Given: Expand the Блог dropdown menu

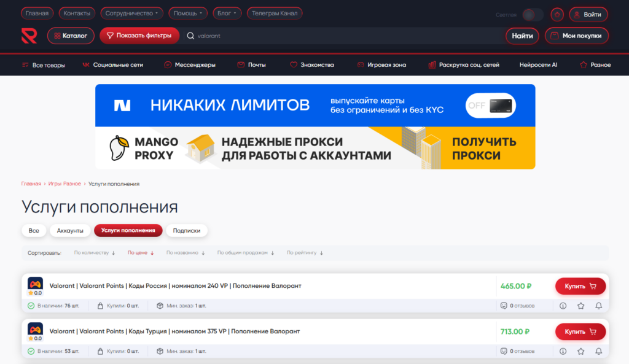Looking at the screenshot, I should click(x=227, y=14).
